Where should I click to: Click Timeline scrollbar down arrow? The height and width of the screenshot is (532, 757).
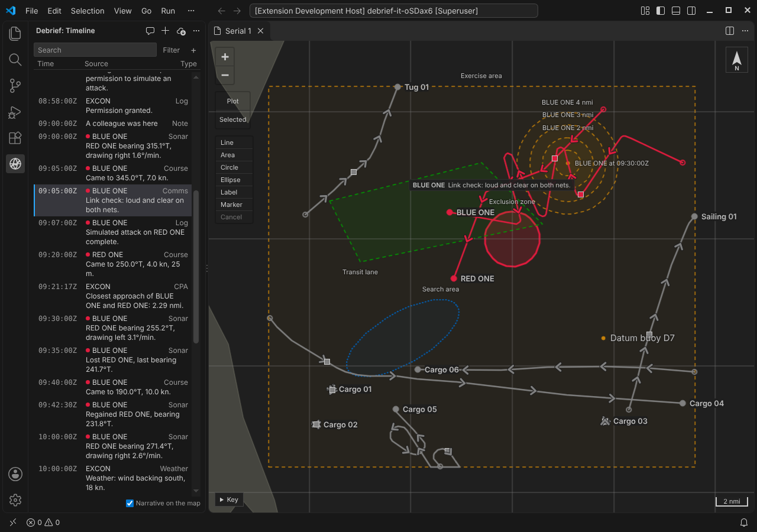click(x=196, y=491)
